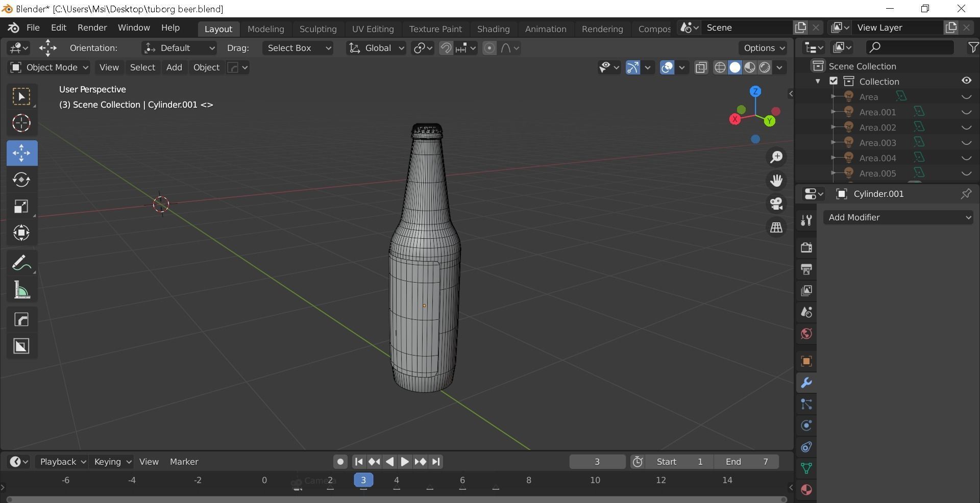This screenshot has height=503, width=980.
Task: Open the Material Properties tab
Action: click(806, 490)
